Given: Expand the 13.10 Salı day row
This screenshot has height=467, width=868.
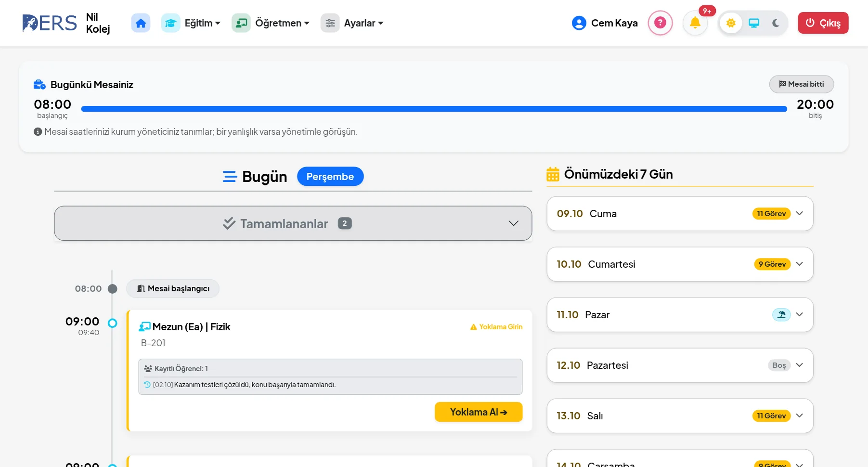Looking at the screenshot, I should point(680,416).
